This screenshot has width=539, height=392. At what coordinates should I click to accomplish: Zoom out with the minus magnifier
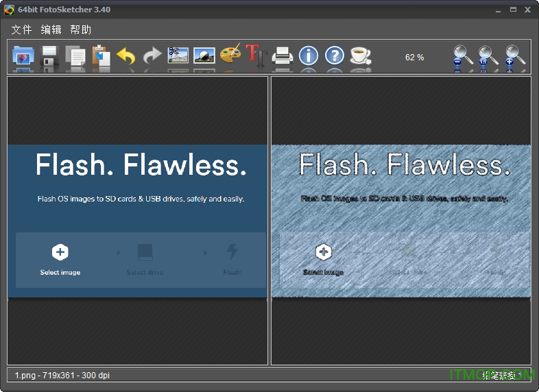463,56
